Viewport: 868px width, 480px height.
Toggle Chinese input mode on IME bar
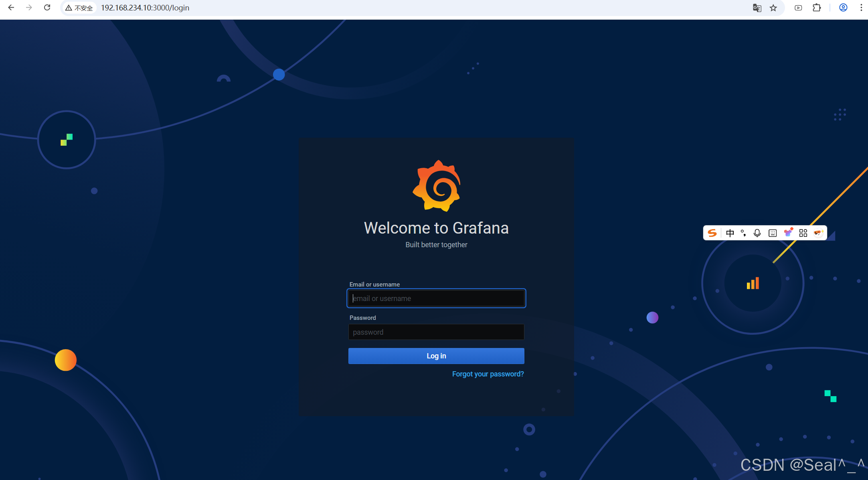coord(730,233)
